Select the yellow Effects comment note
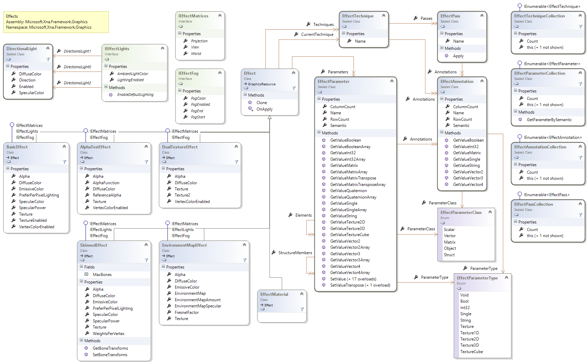 56,22
